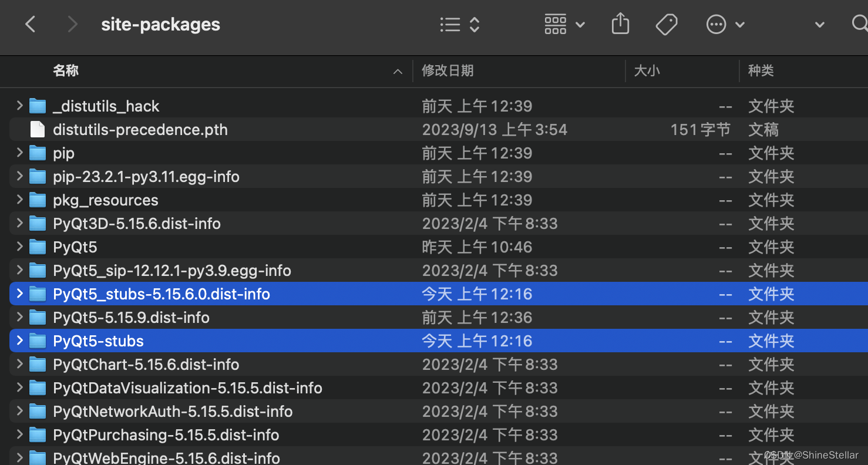Go forward with the right chevron button

(x=72, y=24)
